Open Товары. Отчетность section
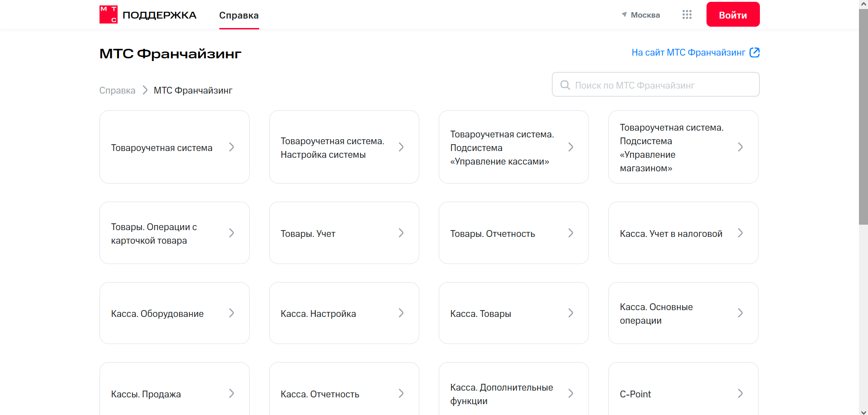 coord(514,233)
